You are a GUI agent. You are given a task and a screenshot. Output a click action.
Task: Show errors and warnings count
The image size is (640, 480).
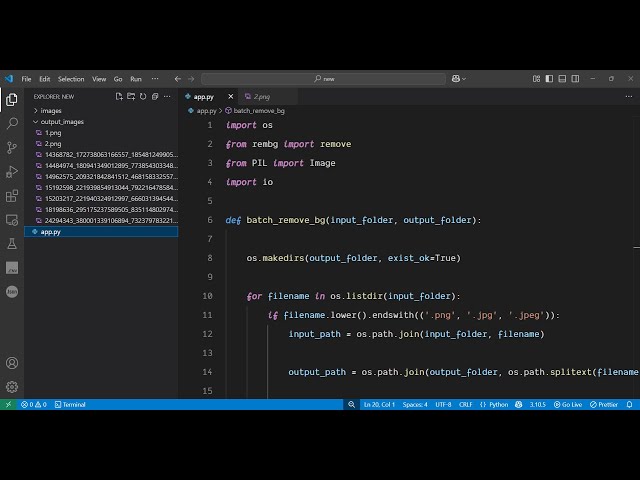34,404
